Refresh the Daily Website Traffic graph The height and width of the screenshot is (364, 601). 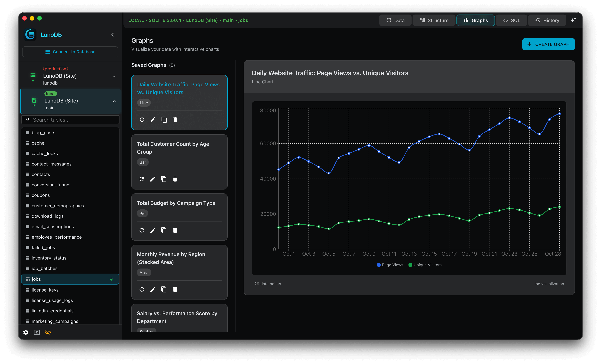(x=142, y=119)
